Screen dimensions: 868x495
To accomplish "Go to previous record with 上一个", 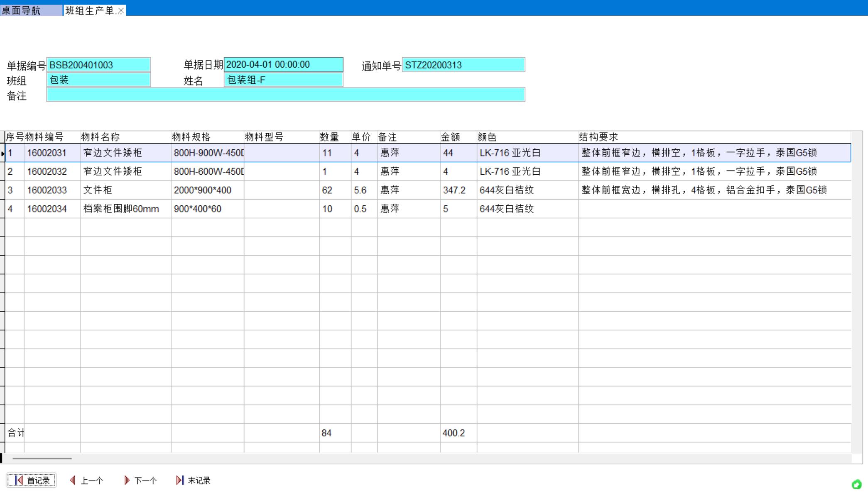I will (86, 480).
